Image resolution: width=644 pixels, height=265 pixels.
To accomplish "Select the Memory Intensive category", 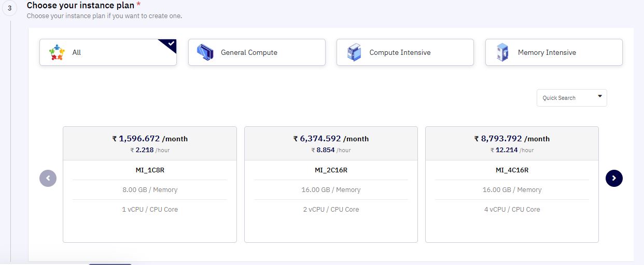I will click(x=554, y=52).
